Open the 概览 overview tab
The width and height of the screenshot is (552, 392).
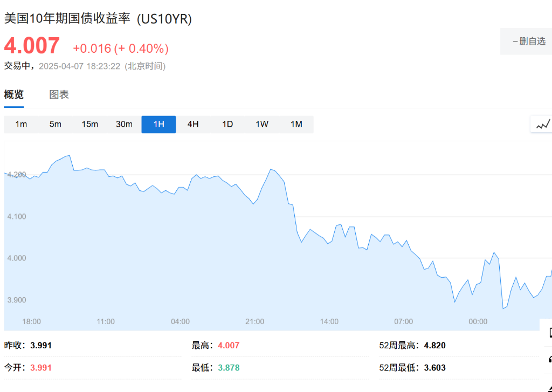(14, 95)
